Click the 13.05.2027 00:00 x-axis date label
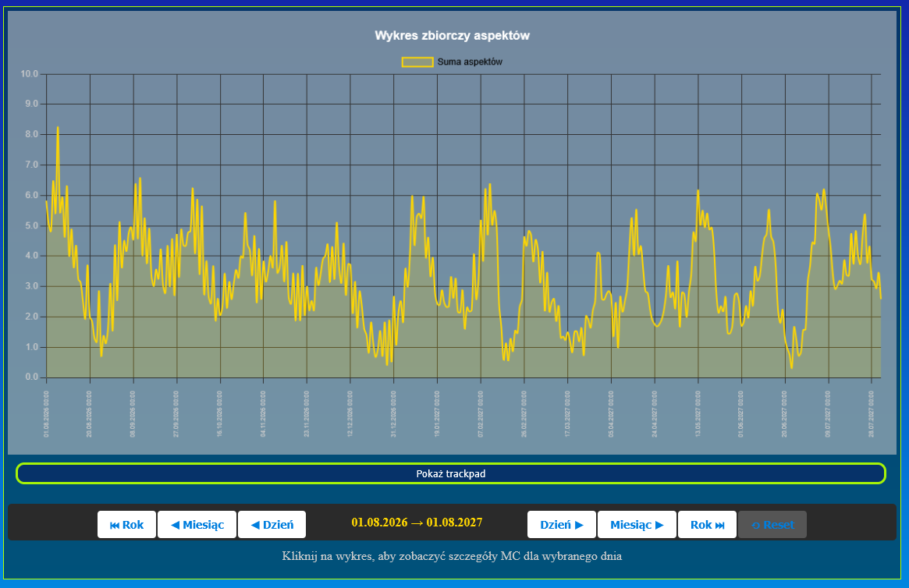909x588 pixels. tap(698, 413)
